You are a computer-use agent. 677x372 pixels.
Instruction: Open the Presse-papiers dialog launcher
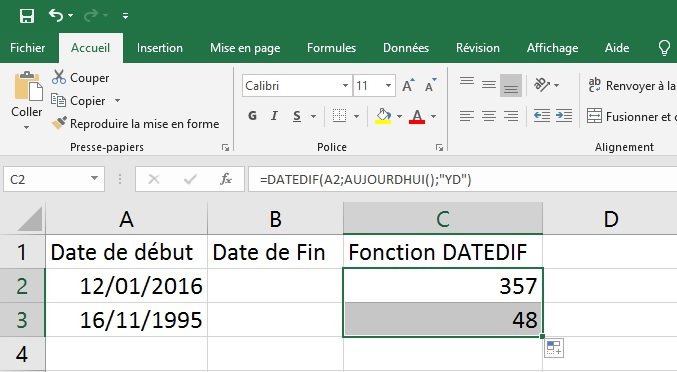pos(225,148)
